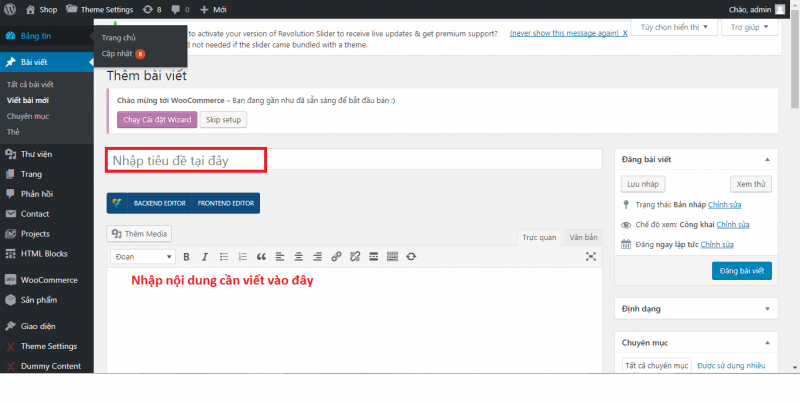Center align text in the editor
This screenshot has width=800, height=404.
click(x=299, y=257)
